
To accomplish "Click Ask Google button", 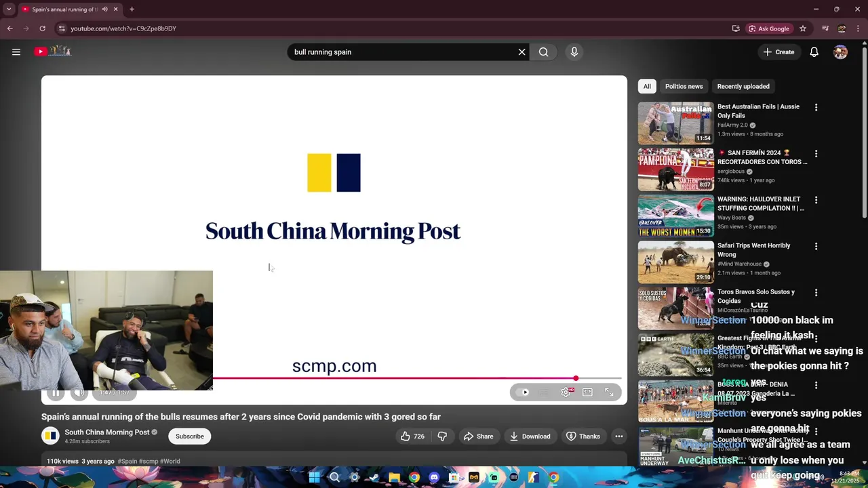I will point(769,28).
